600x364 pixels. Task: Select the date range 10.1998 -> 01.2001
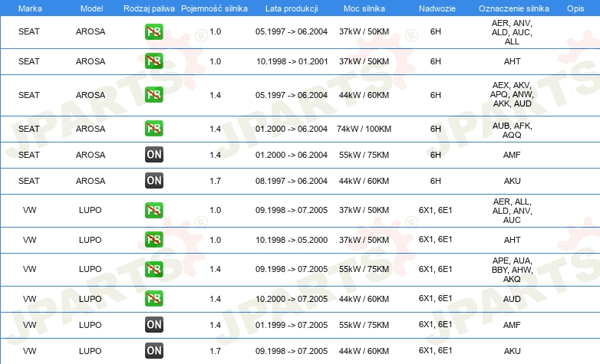coord(292,61)
